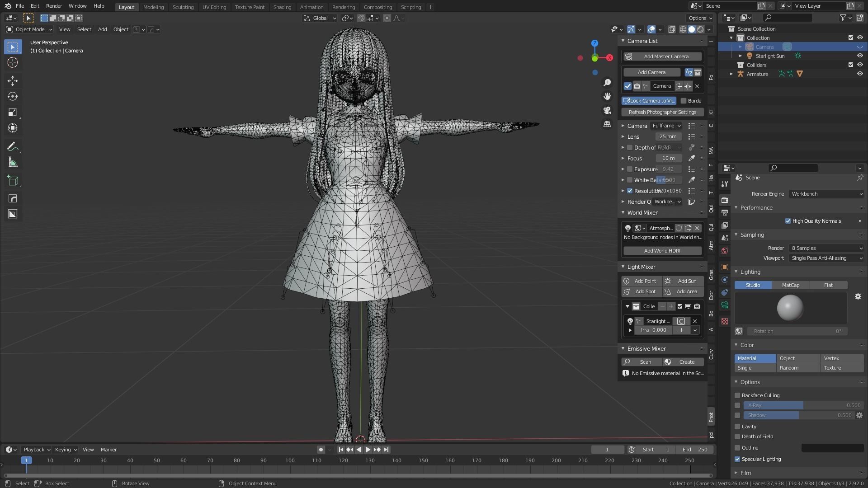Toggle camera view icon in viewport
Screen dimensions: 868x488
[x=607, y=110]
